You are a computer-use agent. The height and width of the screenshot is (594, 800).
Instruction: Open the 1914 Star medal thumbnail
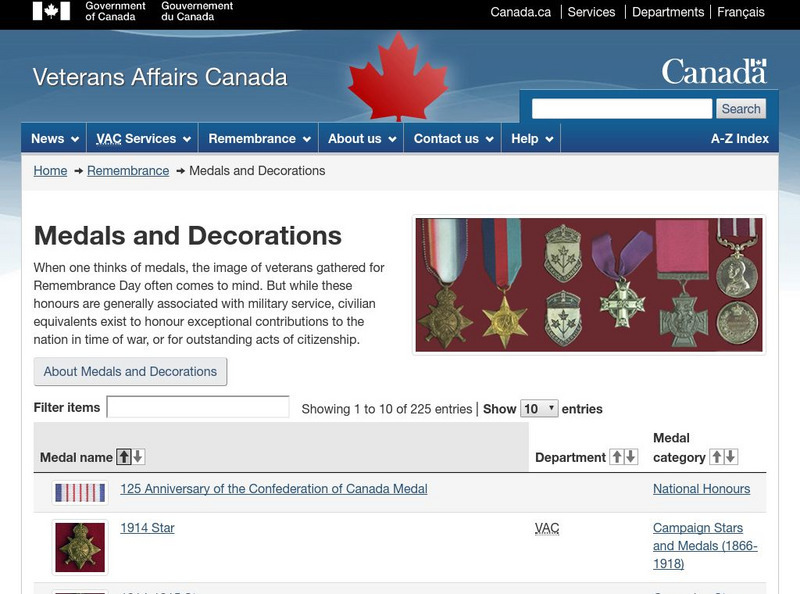(x=80, y=547)
